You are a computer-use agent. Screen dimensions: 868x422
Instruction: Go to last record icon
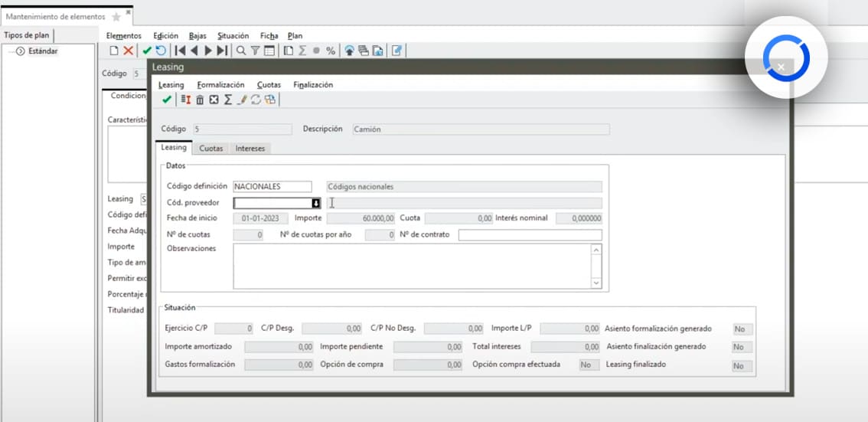coord(222,51)
